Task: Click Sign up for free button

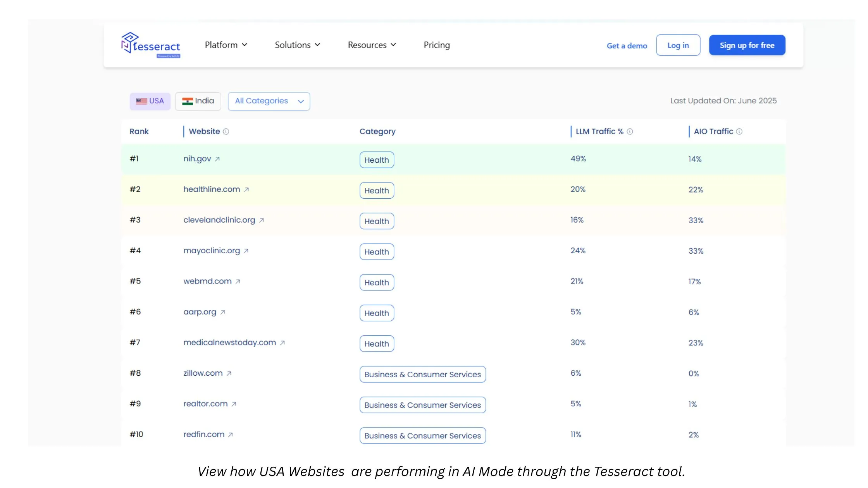Action: tap(747, 45)
